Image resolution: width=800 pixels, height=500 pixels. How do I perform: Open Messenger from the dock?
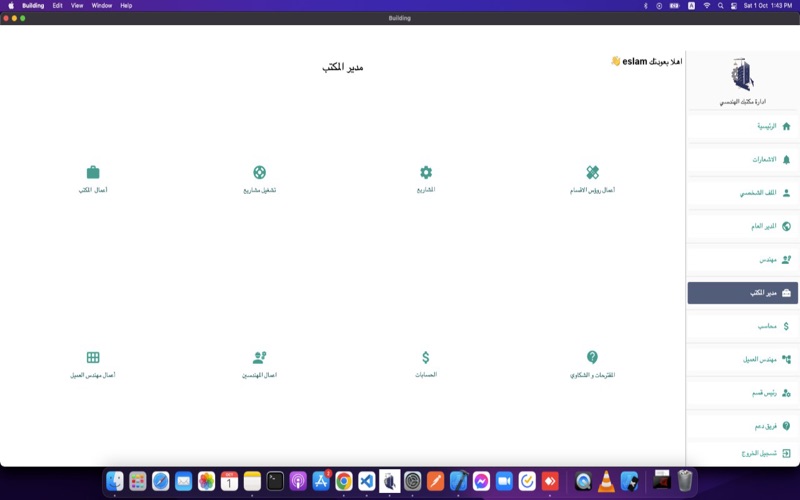click(x=481, y=481)
